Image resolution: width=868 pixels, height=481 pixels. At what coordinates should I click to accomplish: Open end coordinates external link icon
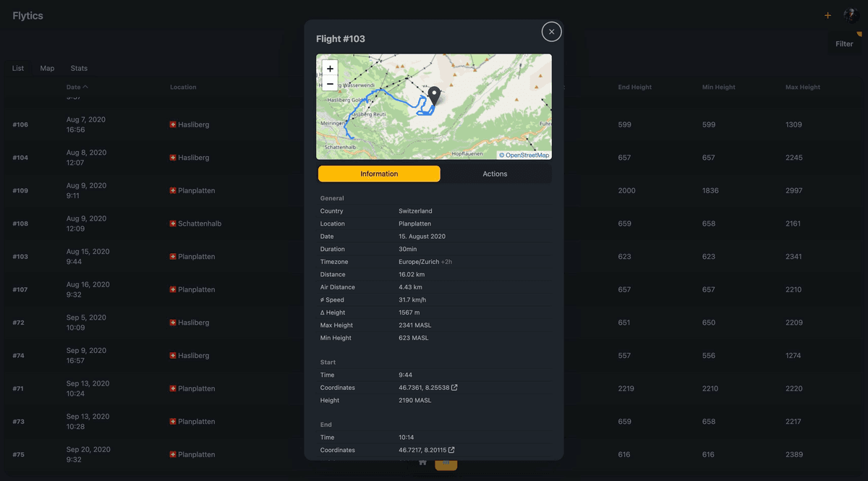click(451, 450)
